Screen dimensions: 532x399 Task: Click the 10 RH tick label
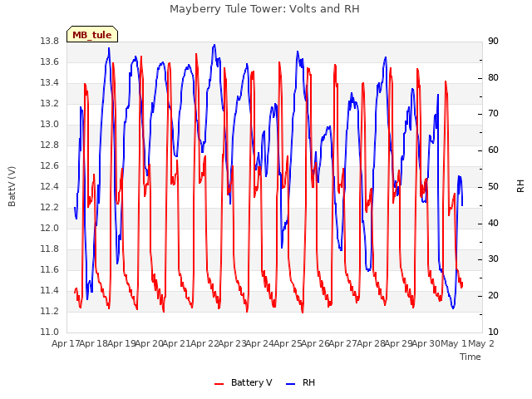tap(493, 332)
